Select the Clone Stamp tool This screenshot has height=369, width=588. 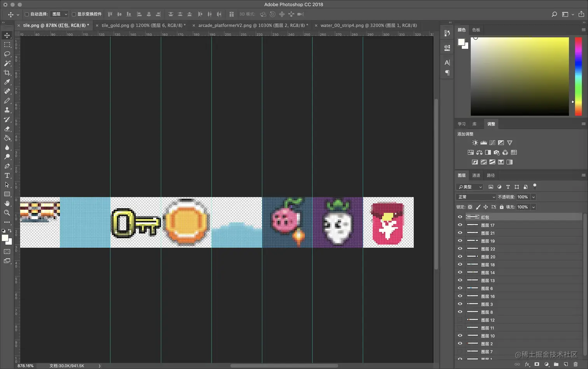(7, 110)
